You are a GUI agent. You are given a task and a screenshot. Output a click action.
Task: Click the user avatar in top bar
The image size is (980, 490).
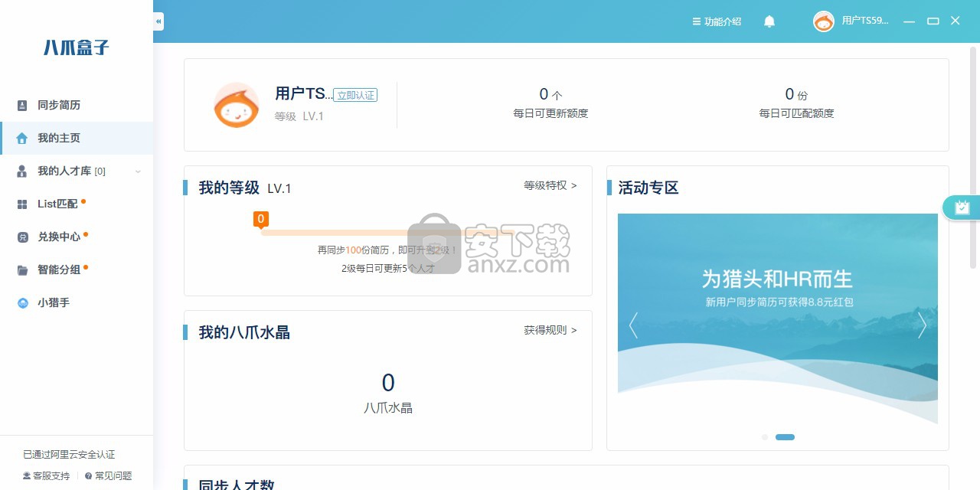[823, 21]
